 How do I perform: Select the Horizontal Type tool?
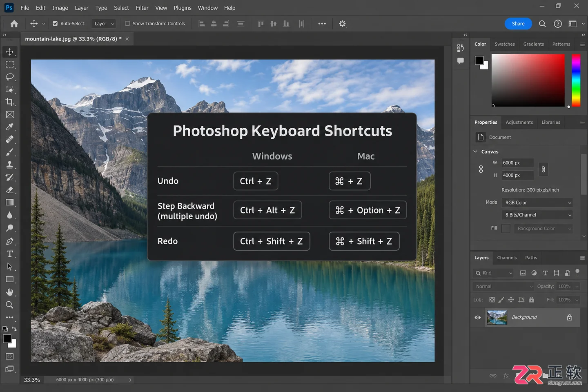(x=9, y=254)
